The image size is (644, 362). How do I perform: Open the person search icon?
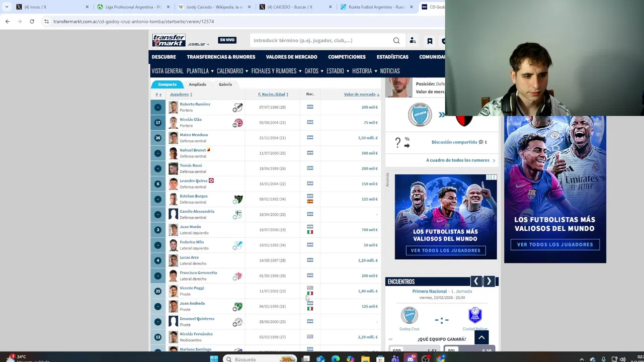click(413, 41)
